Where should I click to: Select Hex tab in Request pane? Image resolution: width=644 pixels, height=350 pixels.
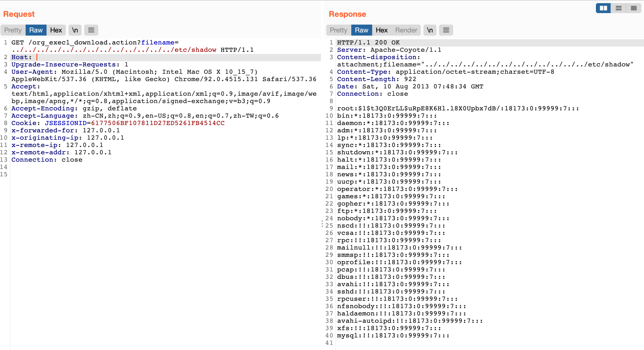pyautogui.click(x=56, y=30)
